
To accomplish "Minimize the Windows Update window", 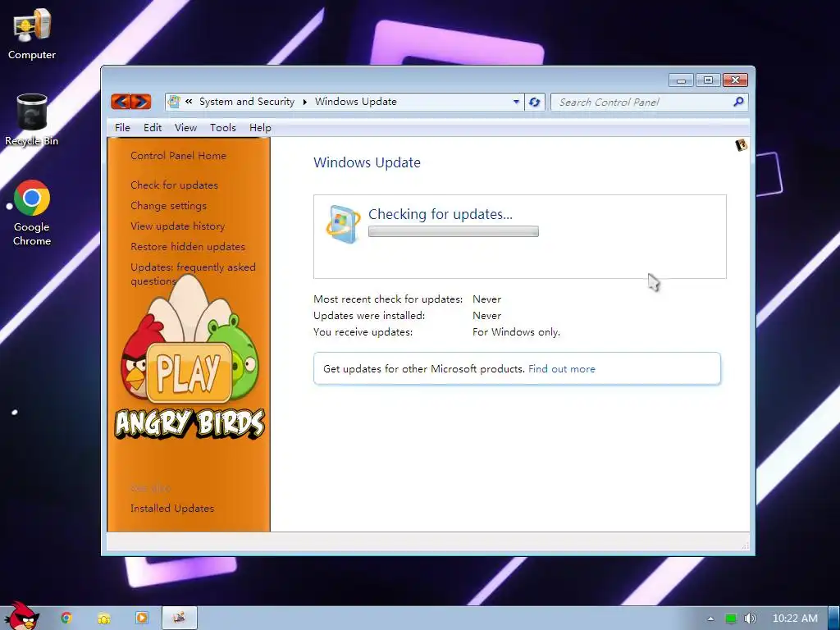I will (681, 80).
